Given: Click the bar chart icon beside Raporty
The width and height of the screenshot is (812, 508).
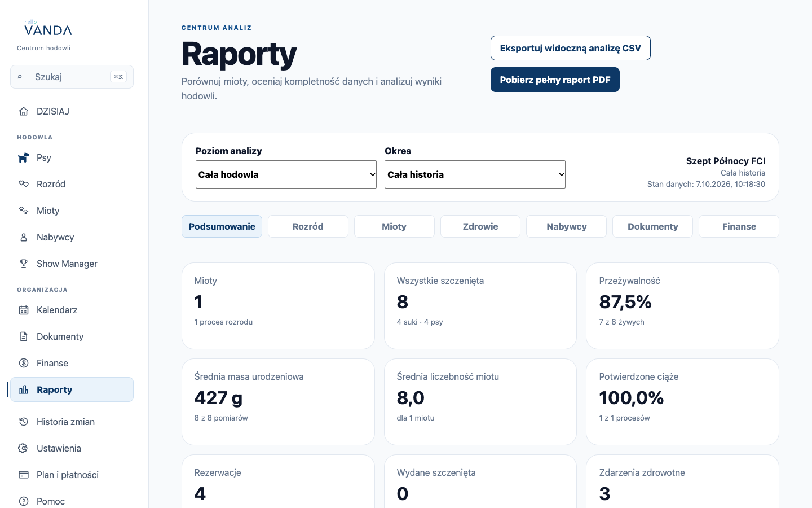Looking at the screenshot, I should pyautogui.click(x=24, y=389).
